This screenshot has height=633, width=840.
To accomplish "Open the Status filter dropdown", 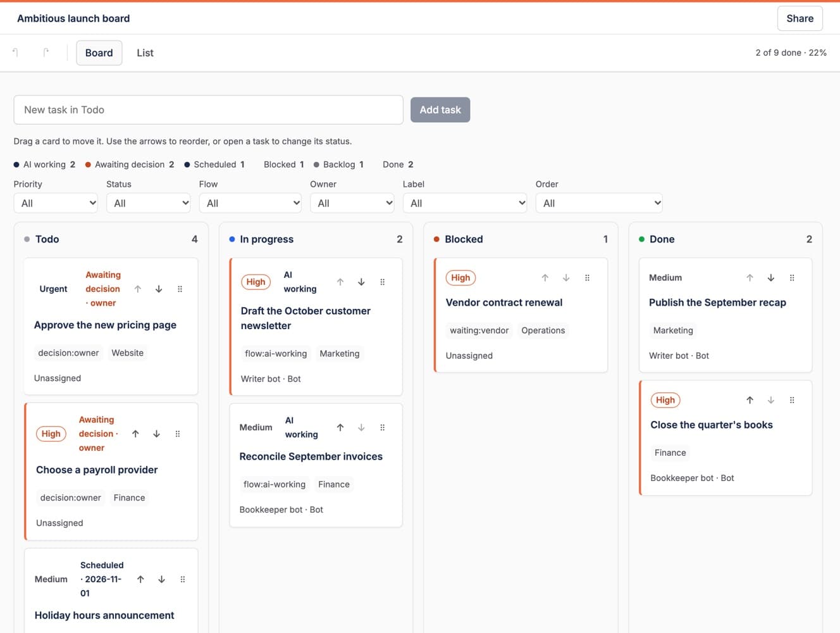I will (149, 203).
